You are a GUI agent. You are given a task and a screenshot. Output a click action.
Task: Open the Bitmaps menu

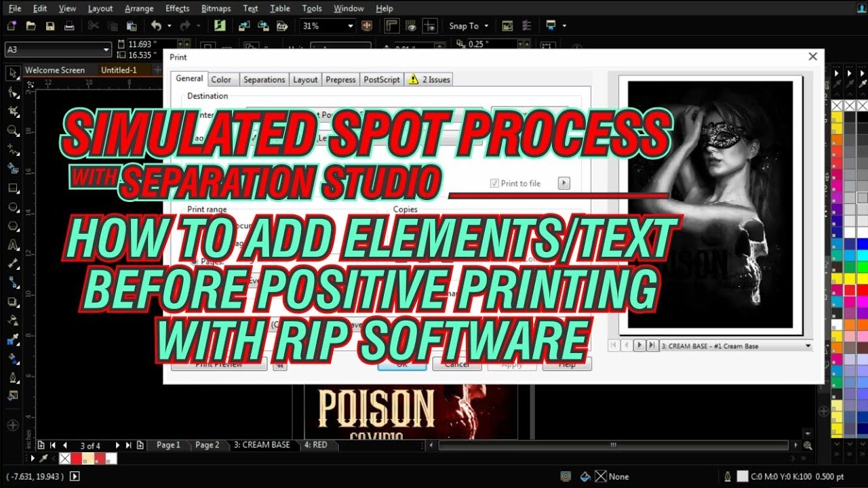click(x=216, y=8)
